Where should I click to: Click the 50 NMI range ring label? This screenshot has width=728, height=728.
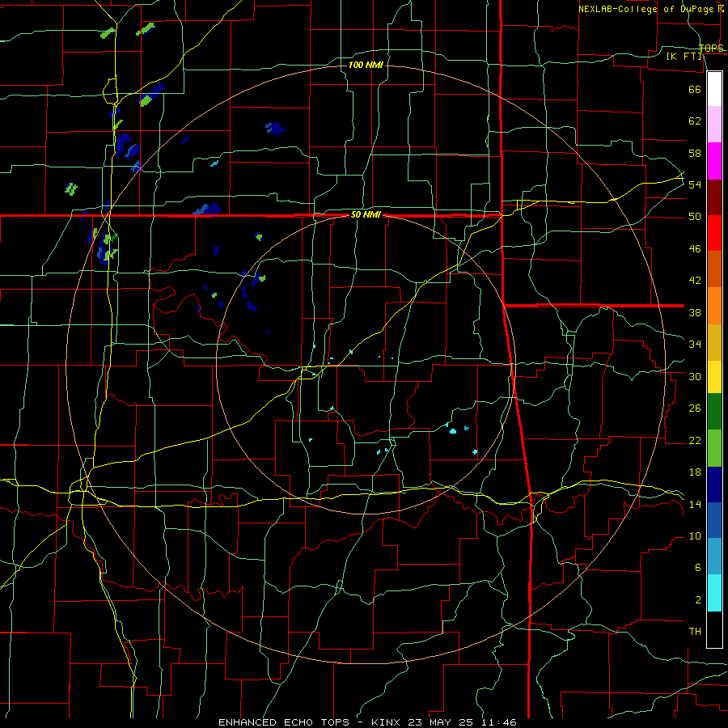point(366,214)
